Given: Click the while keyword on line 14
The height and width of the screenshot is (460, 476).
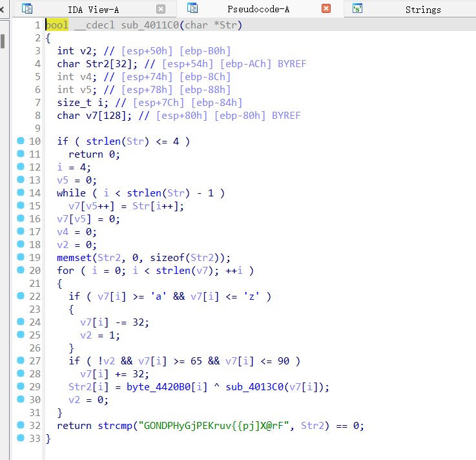Looking at the screenshot, I should 71,193.
